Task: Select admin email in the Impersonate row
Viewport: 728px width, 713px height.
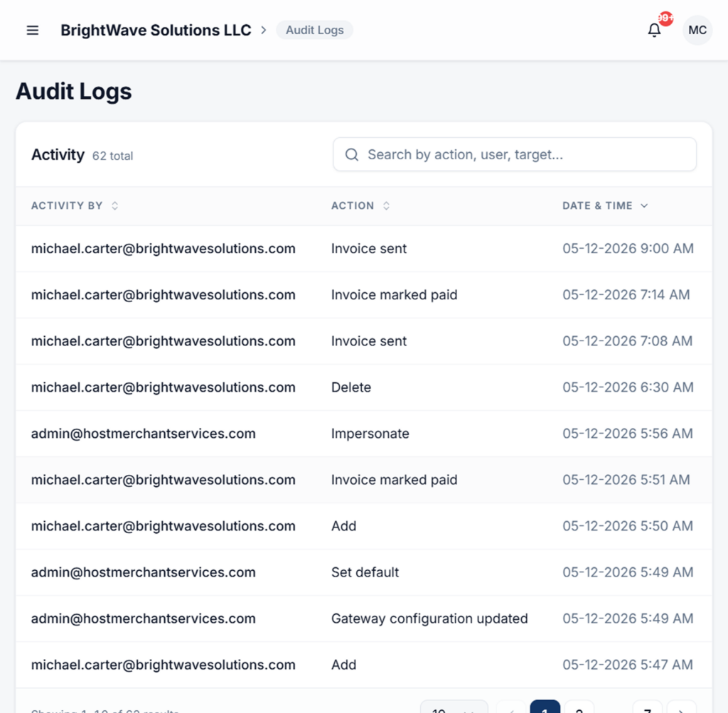Action: point(144,434)
